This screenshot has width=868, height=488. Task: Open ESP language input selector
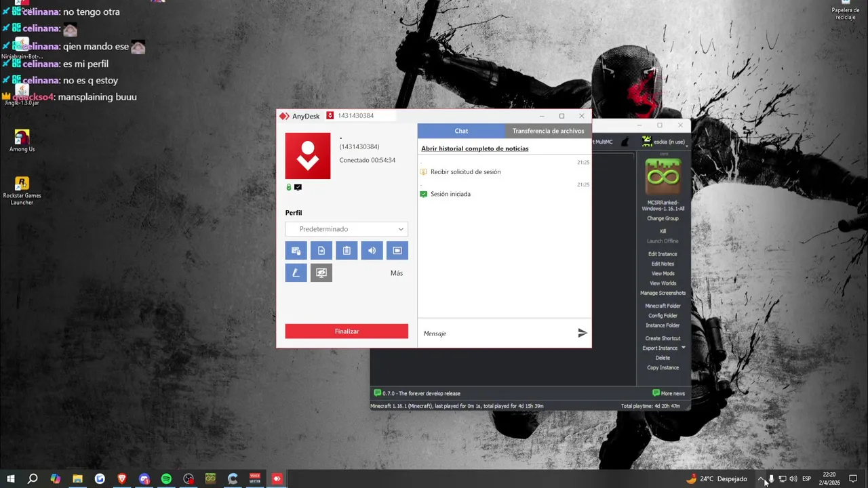tap(806, 479)
